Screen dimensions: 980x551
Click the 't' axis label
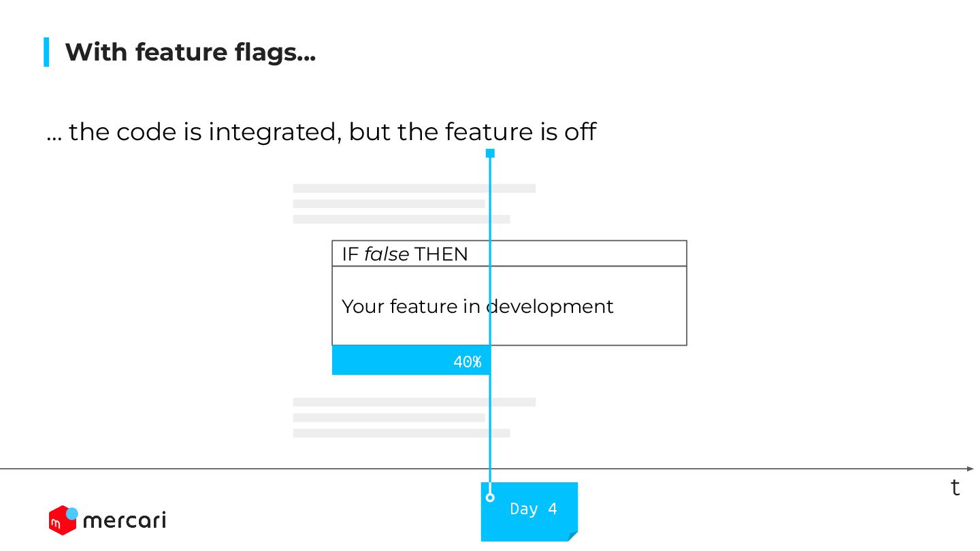(x=955, y=488)
